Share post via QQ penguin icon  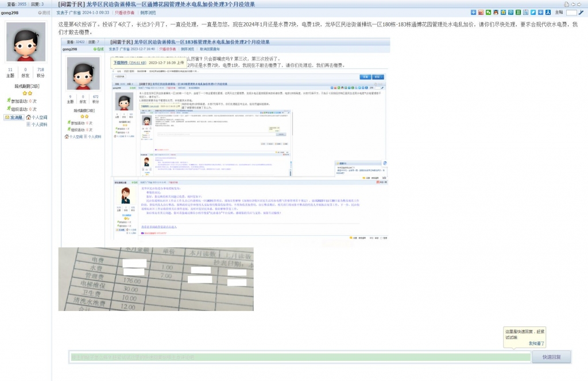pyautogui.click(x=496, y=12)
